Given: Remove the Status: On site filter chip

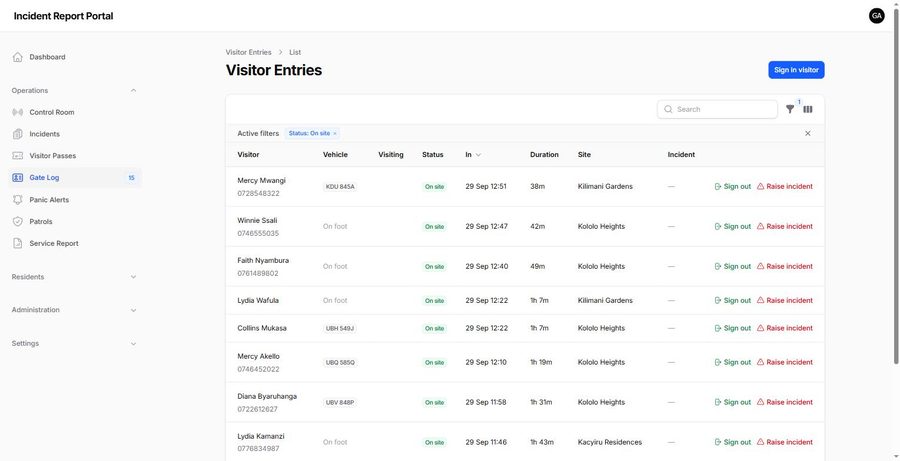Looking at the screenshot, I should (335, 133).
